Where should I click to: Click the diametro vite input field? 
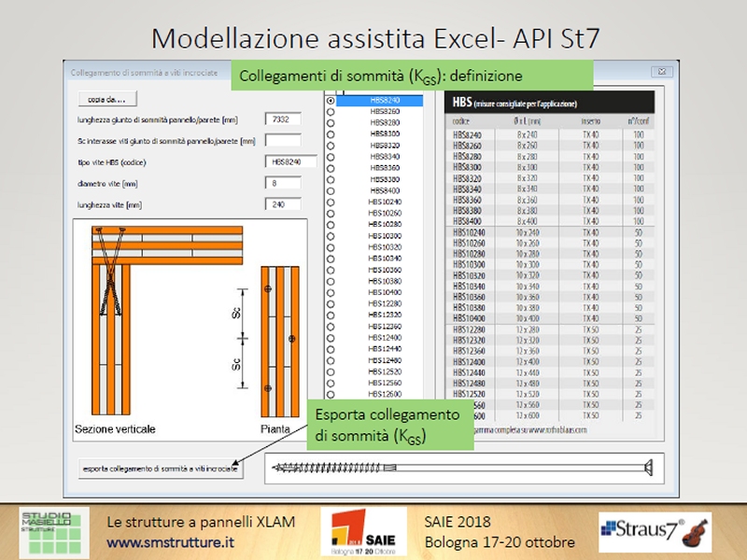(283, 183)
